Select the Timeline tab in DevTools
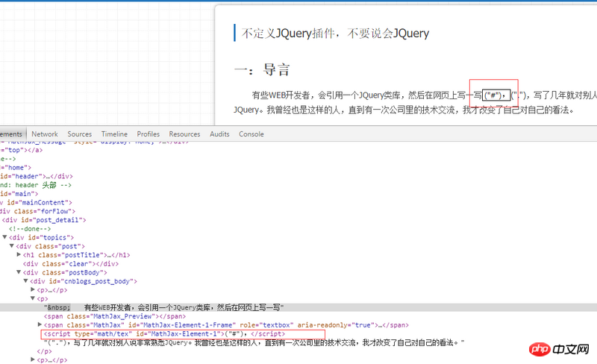Screen dimensions: 597x364 (114, 134)
